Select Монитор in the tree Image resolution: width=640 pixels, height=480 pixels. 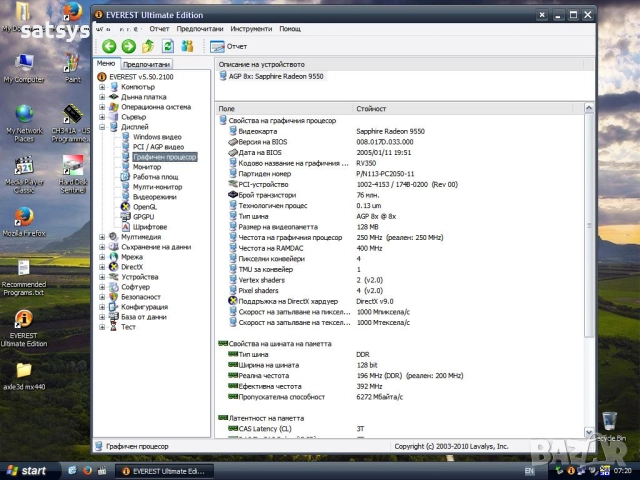(147, 167)
